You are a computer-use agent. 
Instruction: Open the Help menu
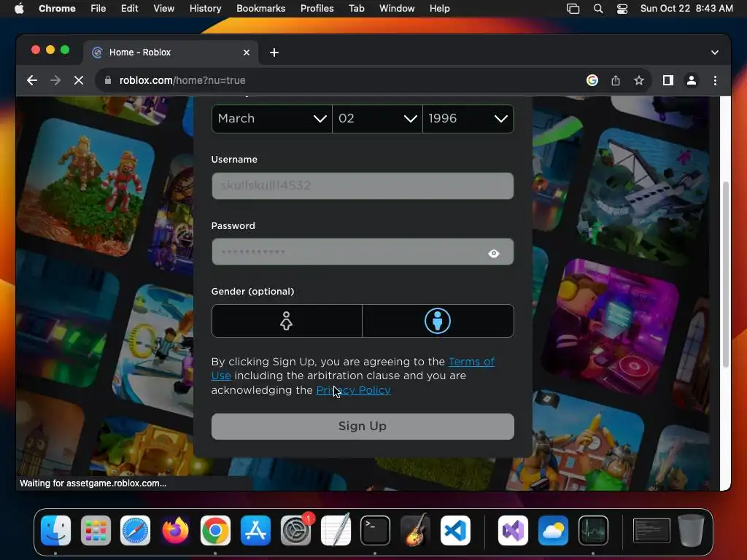[439, 8]
